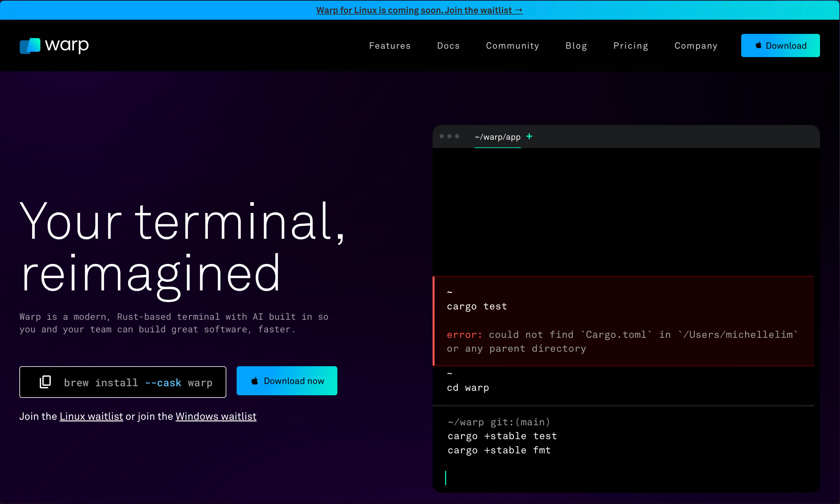This screenshot has height=504, width=840.
Task: Click the copy icon next to brew command
Action: pyautogui.click(x=45, y=382)
